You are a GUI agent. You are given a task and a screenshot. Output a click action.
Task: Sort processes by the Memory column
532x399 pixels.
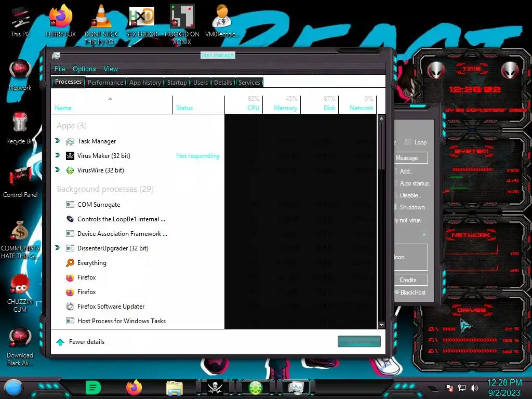tap(282, 104)
